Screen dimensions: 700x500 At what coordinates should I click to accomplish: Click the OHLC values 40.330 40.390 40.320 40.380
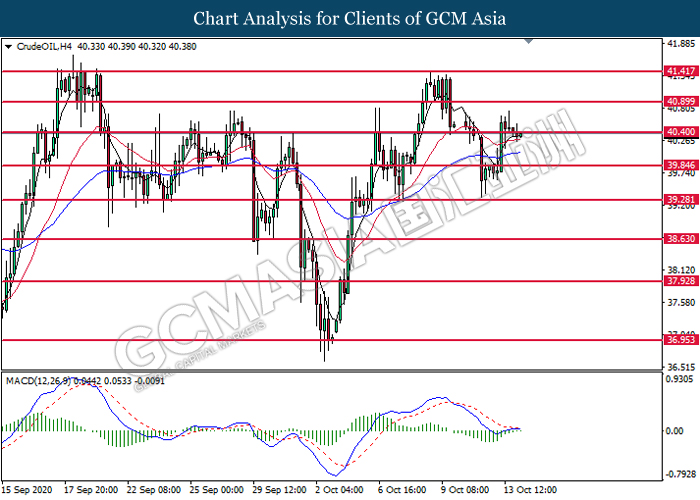click(137, 46)
